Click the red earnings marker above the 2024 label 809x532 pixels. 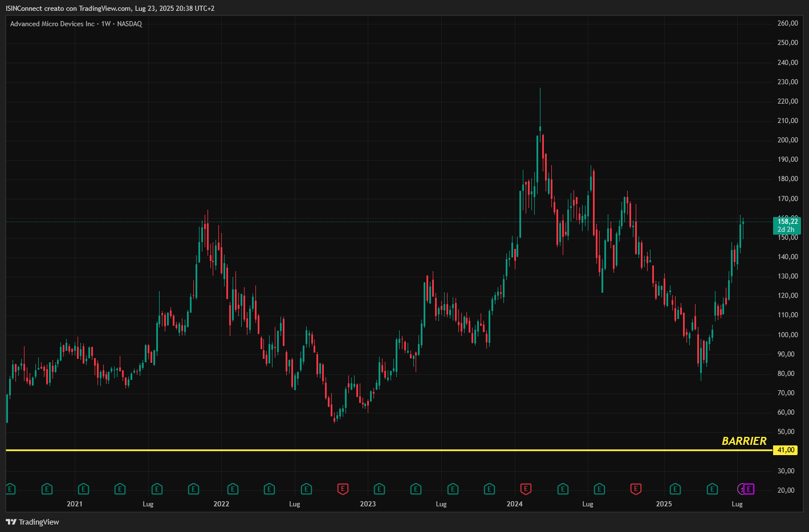click(x=526, y=489)
